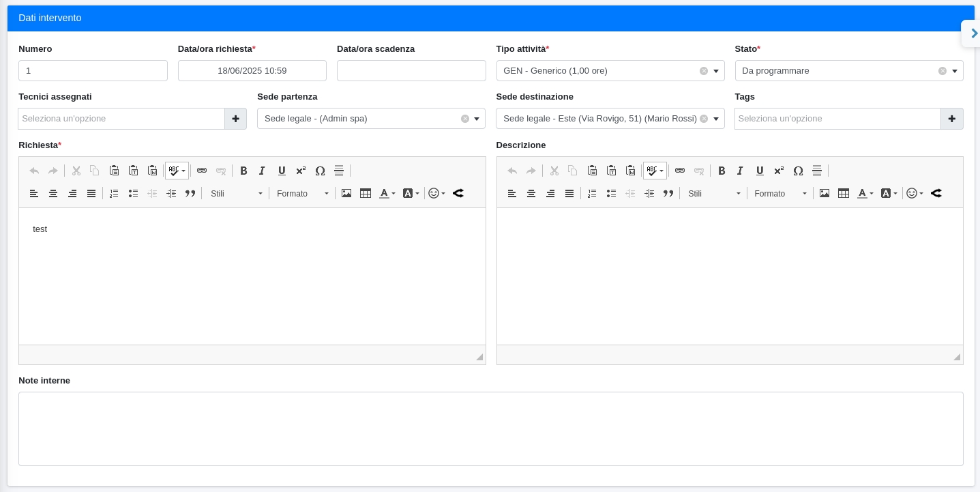The image size is (980, 492).
Task: Toggle block quote in Descrizione editor
Action: (668, 193)
